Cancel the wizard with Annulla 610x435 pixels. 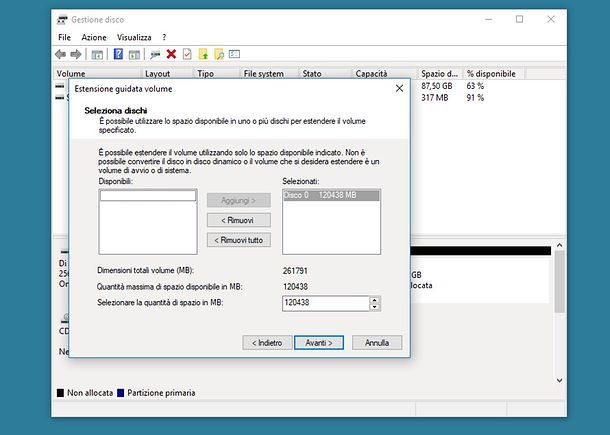point(377,342)
